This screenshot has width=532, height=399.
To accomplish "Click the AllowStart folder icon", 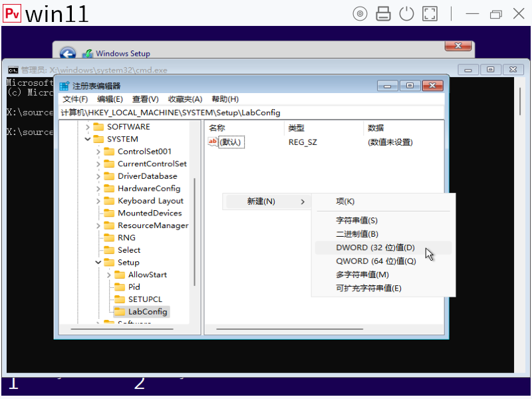I will (120, 275).
